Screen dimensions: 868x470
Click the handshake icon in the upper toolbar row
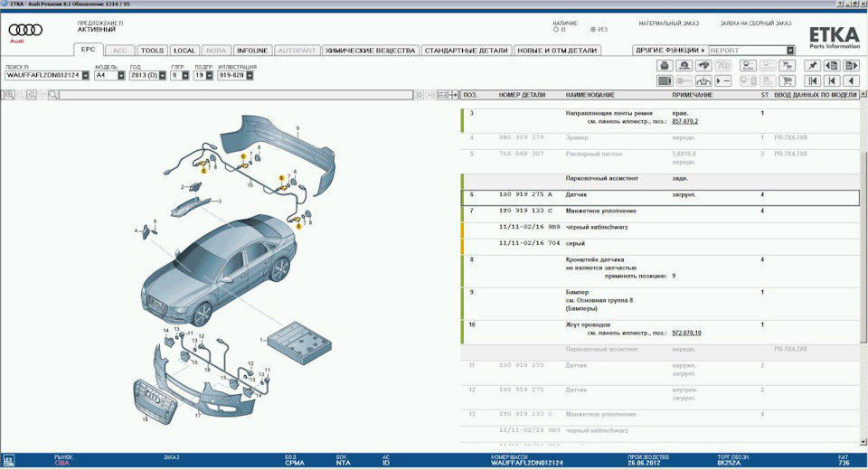[x=703, y=66]
